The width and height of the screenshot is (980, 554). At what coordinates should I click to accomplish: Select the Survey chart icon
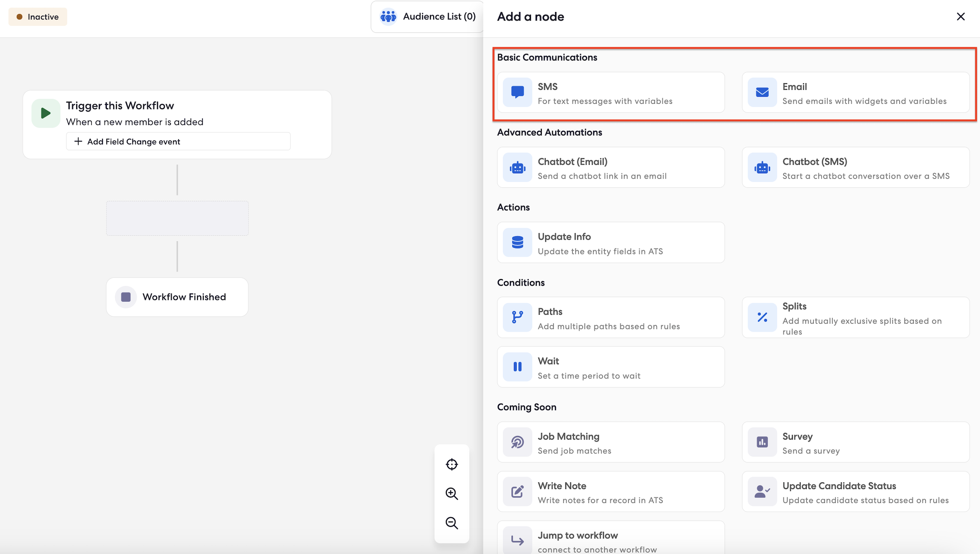(762, 442)
